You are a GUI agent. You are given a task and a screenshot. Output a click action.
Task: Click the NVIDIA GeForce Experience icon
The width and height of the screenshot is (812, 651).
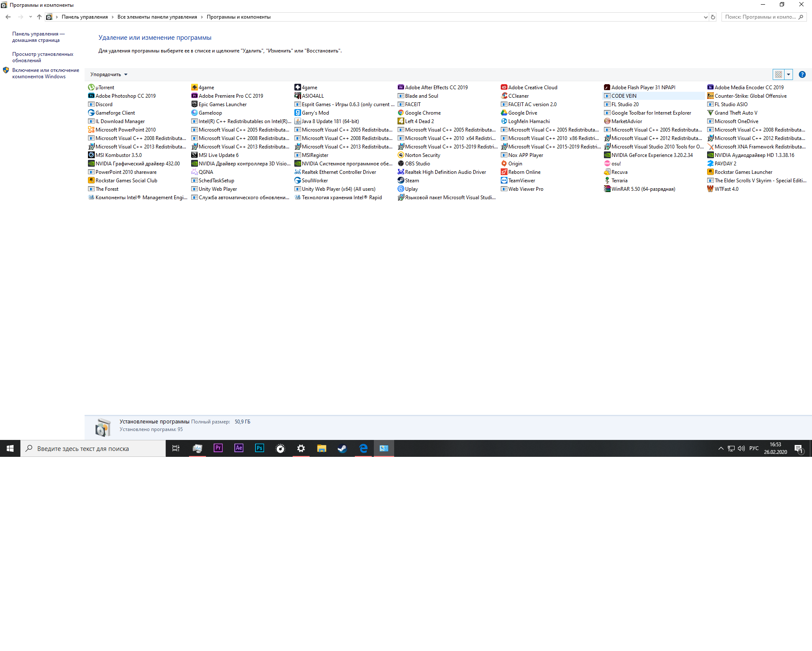(607, 155)
